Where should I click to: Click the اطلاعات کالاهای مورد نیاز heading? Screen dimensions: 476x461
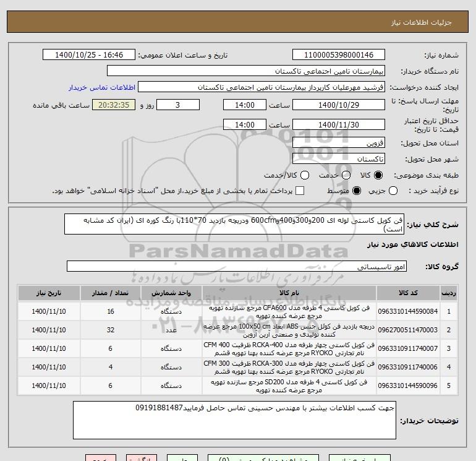click(x=413, y=244)
